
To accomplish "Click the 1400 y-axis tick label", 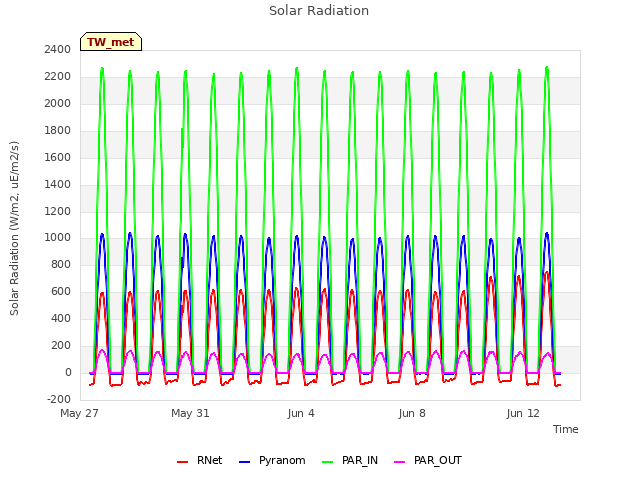I will pyautogui.click(x=58, y=184).
